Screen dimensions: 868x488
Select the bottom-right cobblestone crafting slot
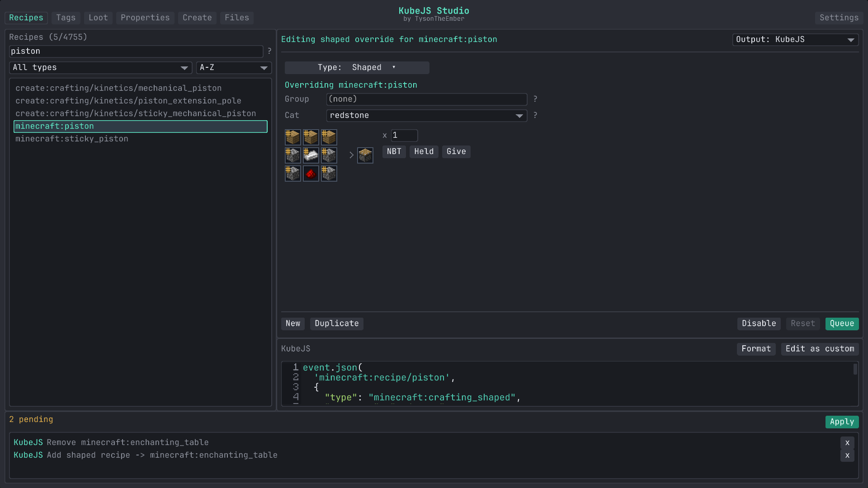(x=329, y=173)
